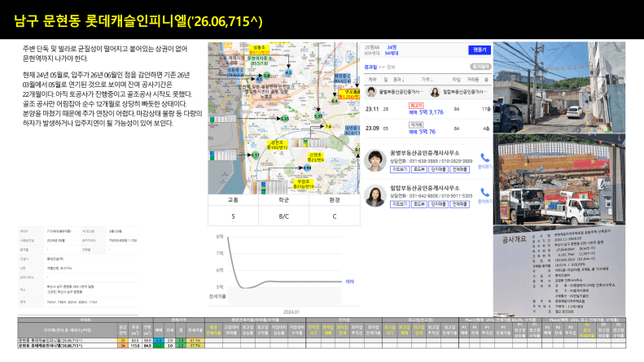Sort by the 가격 column header
644x362 pixels.
click(x=427, y=79)
